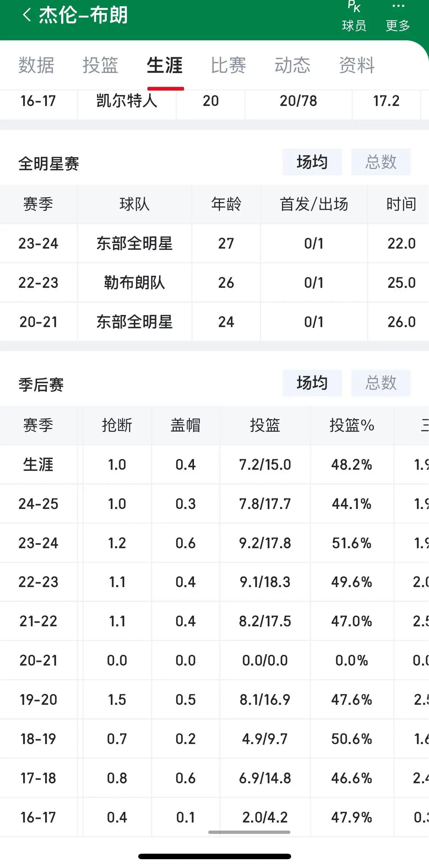Switch to the 投篮 tab
The height and width of the screenshot is (868, 429).
click(100, 66)
